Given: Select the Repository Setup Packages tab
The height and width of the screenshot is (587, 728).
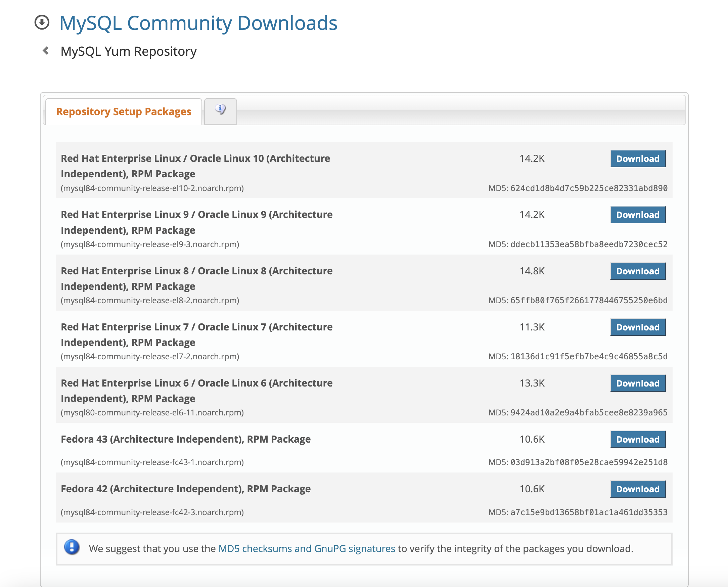Looking at the screenshot, I should [x=124, y=111].
